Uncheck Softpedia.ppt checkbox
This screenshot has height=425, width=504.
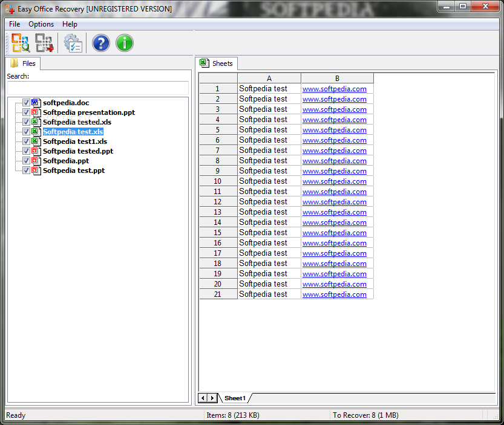26,160
